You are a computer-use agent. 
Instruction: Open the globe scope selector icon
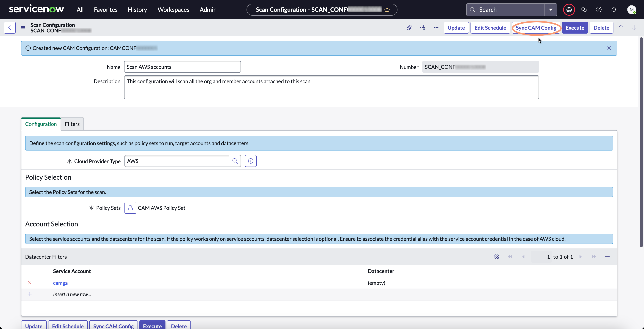coord(569,10)
